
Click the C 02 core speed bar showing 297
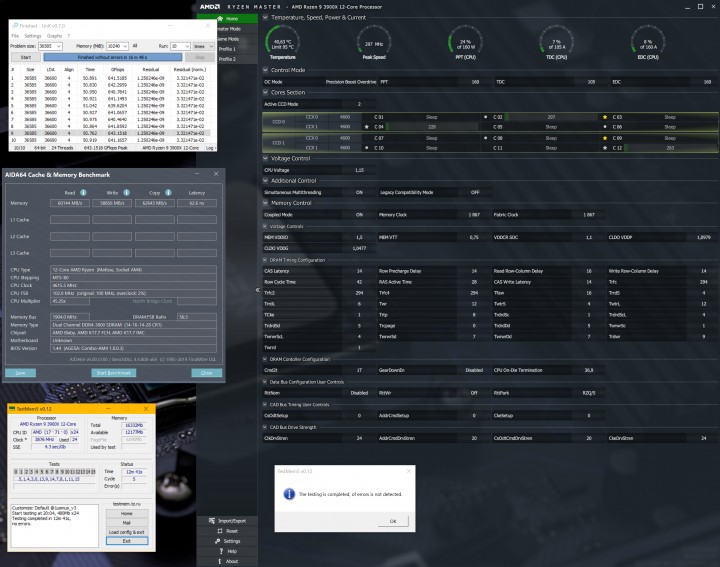coord(551,117)
